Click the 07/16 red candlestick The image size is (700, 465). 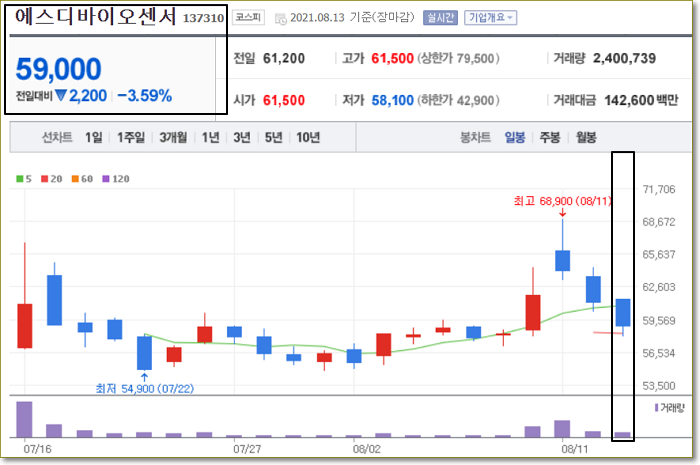pos(25,326)
